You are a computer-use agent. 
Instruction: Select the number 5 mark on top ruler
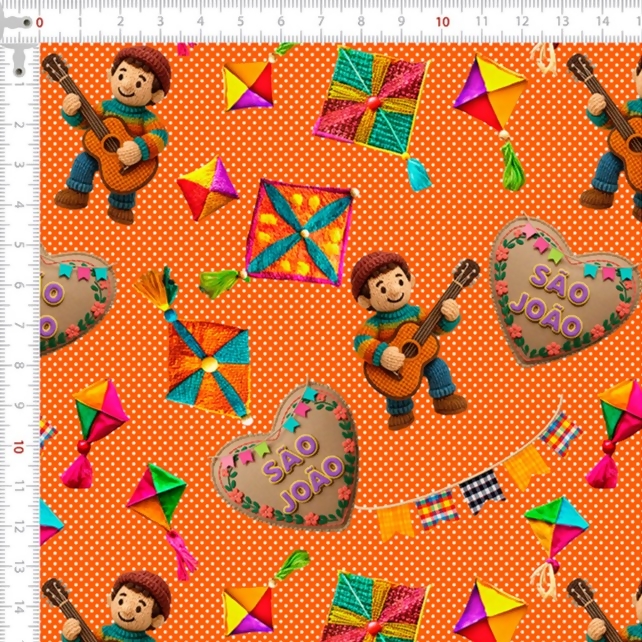click(x=240, y=22)
